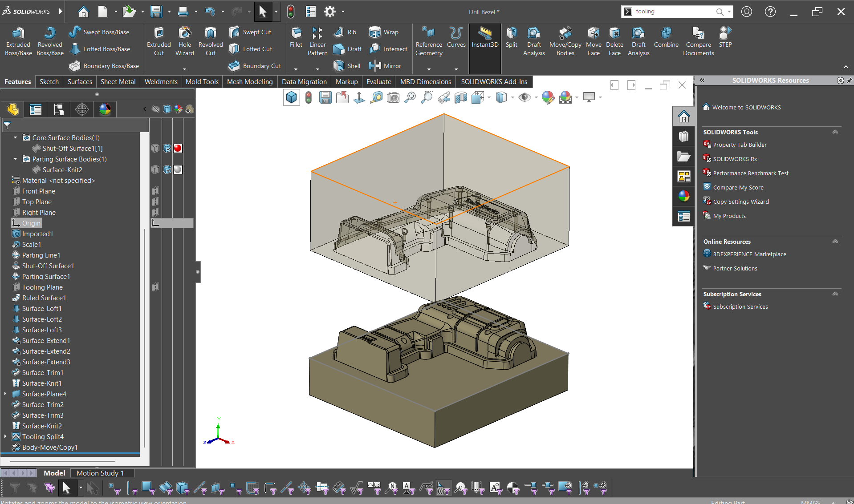Open the PropertyManager tab icon
Viewport: 854px width, 504px height.
[35, 109]
